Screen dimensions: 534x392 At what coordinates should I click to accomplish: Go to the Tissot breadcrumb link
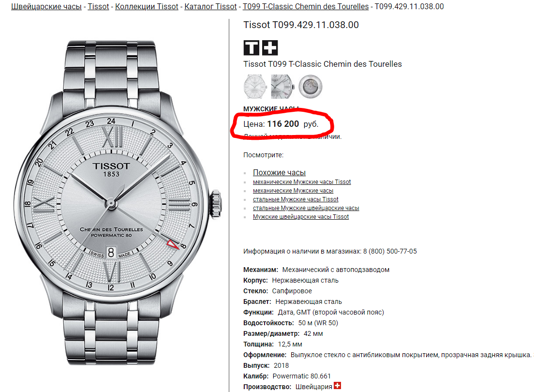(98, 6)
